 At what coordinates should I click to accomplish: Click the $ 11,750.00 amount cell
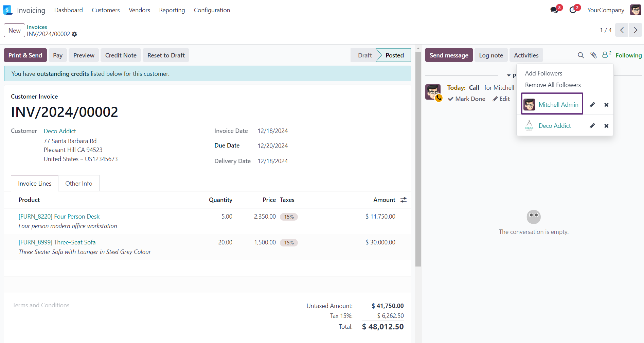point(380,216)
